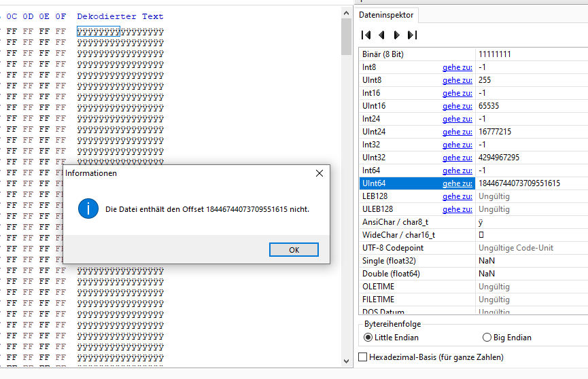Select the UInt64 row label
Screen dimensions: 588x379
point(374,183)
